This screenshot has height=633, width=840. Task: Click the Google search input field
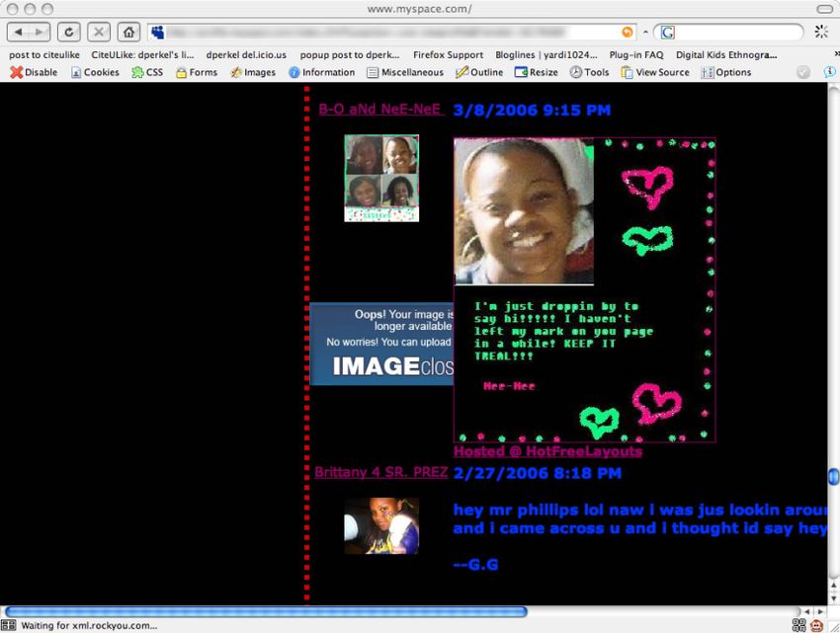pos(736,33)
